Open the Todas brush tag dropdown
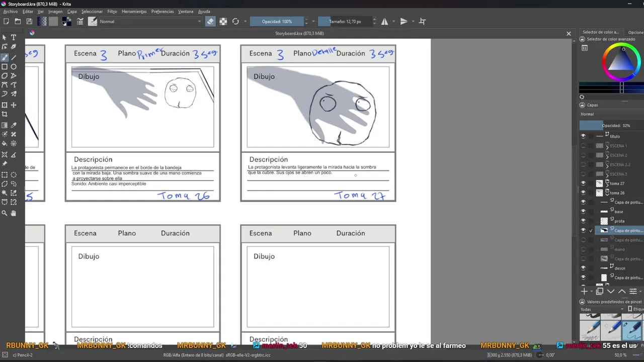644x362 pixels. coord(602,309)
